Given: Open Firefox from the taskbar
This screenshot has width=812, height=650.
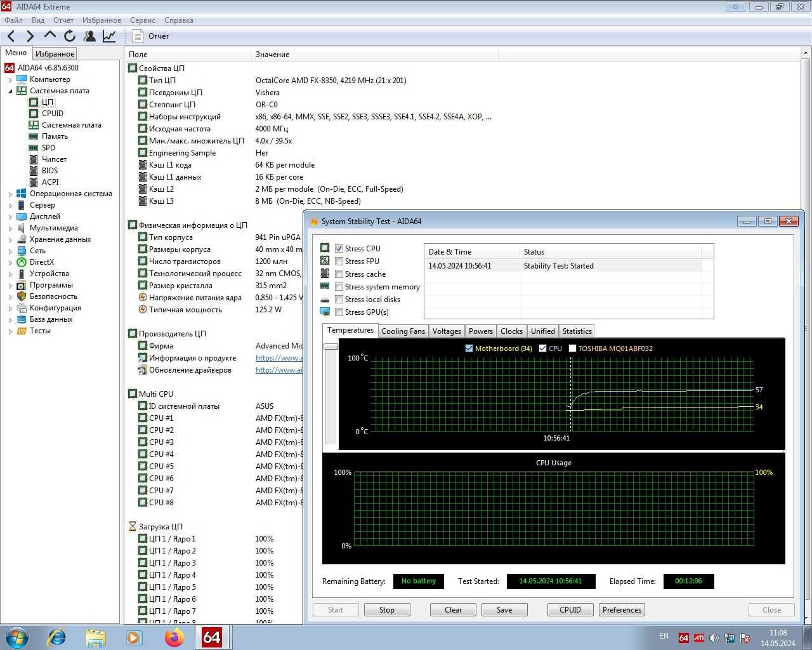Looking at the screenshot, I should pyautogui.click(x=174, y=637).
